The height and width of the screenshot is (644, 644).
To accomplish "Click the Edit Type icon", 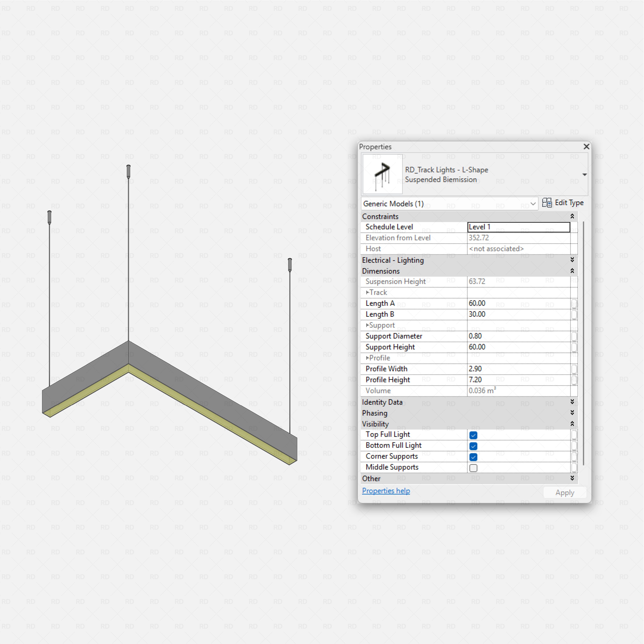I will click(547, 203).
